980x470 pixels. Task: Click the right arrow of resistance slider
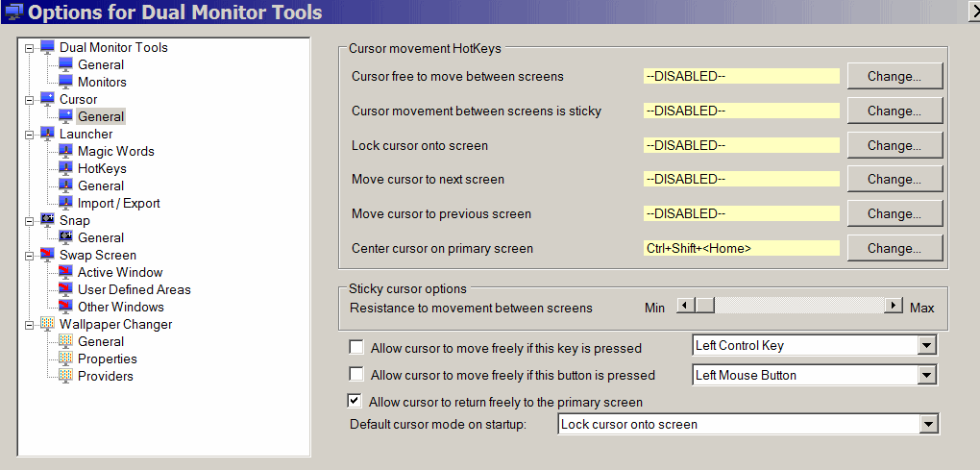click(894, 306)
